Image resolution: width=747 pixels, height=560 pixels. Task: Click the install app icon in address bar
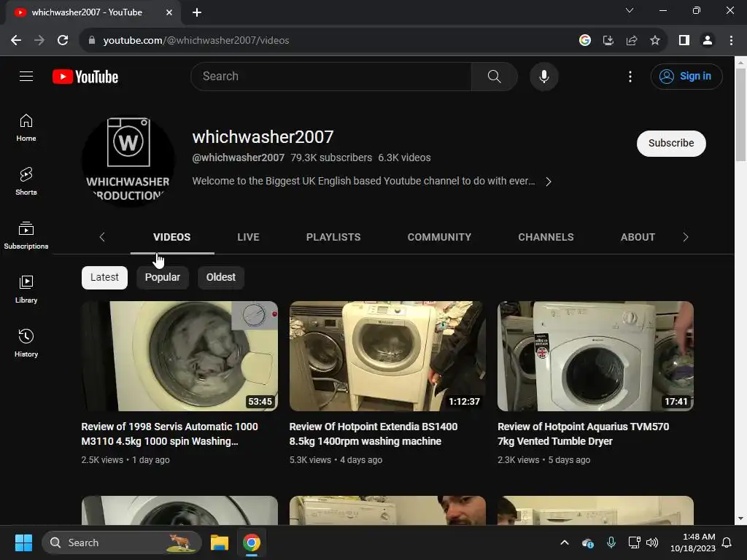pos(608,41)
